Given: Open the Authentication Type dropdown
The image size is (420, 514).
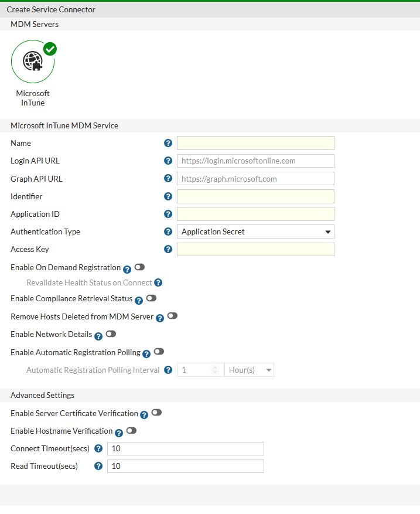Looking at the screenshot, I should pyautogui.click(x=255, y=232).
